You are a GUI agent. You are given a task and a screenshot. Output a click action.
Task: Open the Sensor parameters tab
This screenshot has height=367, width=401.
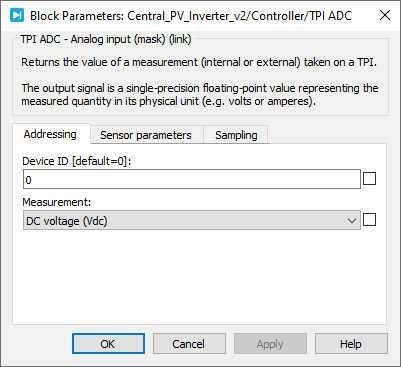pos(146,135)
